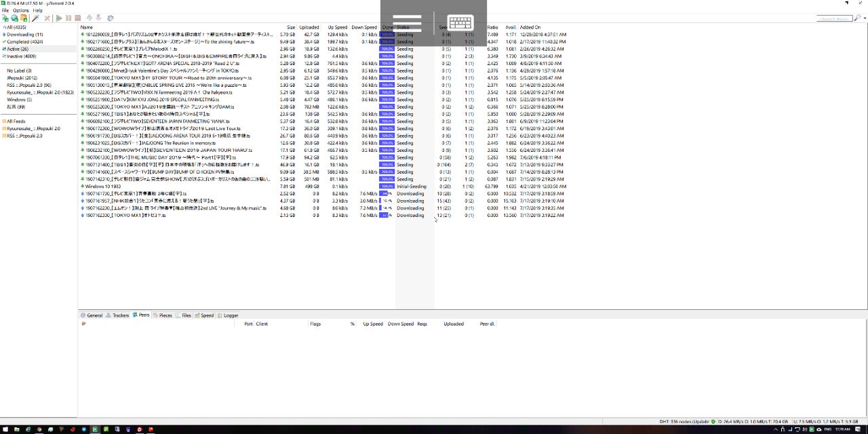Sort by Up Speed column header
868x434 pixels.
point(338,28)
